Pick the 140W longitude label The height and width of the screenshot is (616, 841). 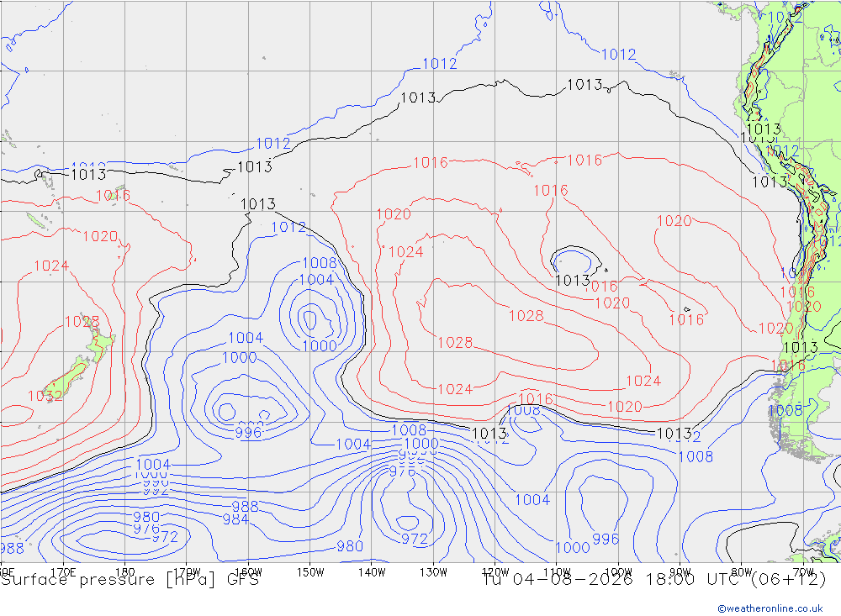[x=372, y=572]
